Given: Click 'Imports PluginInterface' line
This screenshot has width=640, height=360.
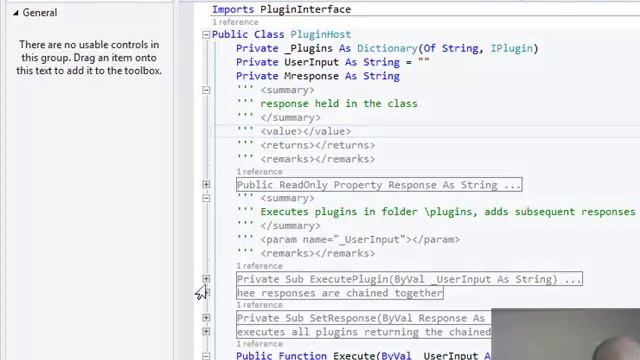Looking at the screenshot, I should click(281, 9).
